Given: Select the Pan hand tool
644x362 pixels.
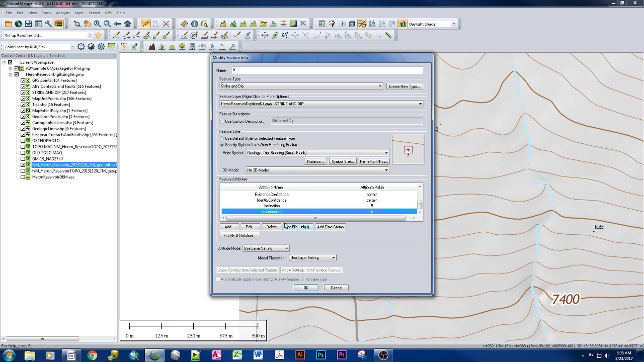Looking at the screenshot, I should point(87,24).
